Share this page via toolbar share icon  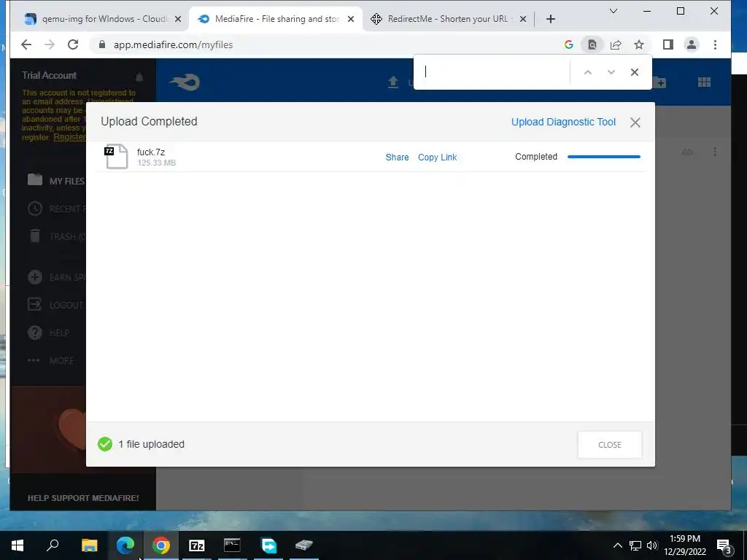[x=616, y=44]
